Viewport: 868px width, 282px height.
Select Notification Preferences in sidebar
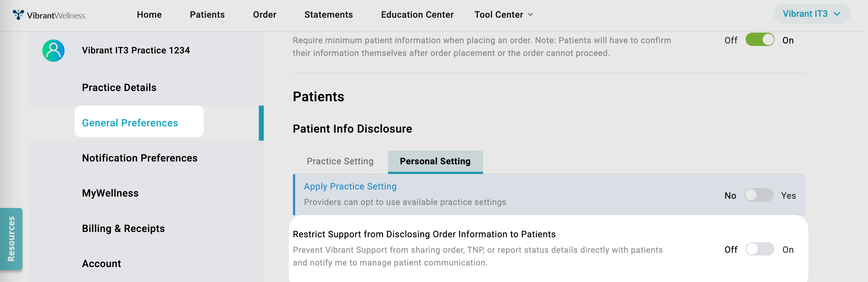(139, 158)
